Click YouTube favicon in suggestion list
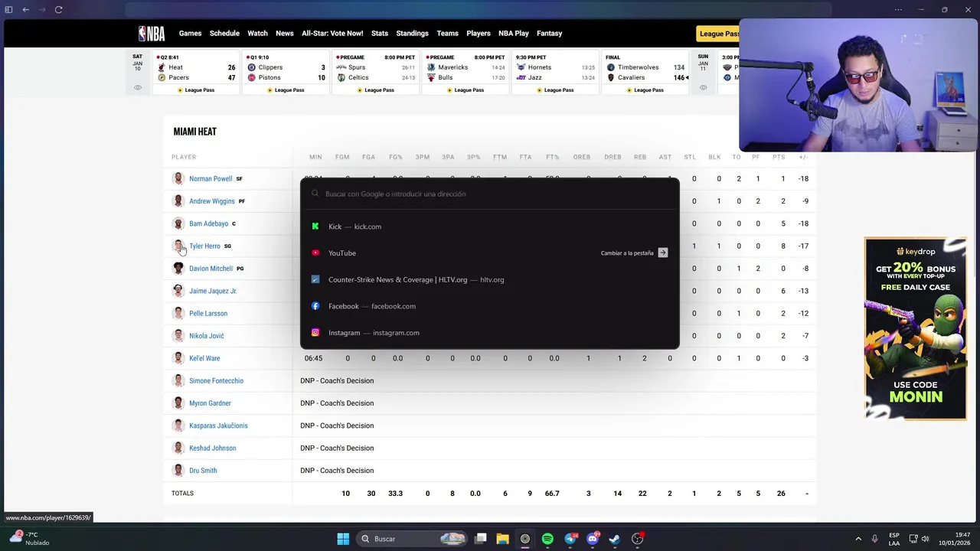 315,253
